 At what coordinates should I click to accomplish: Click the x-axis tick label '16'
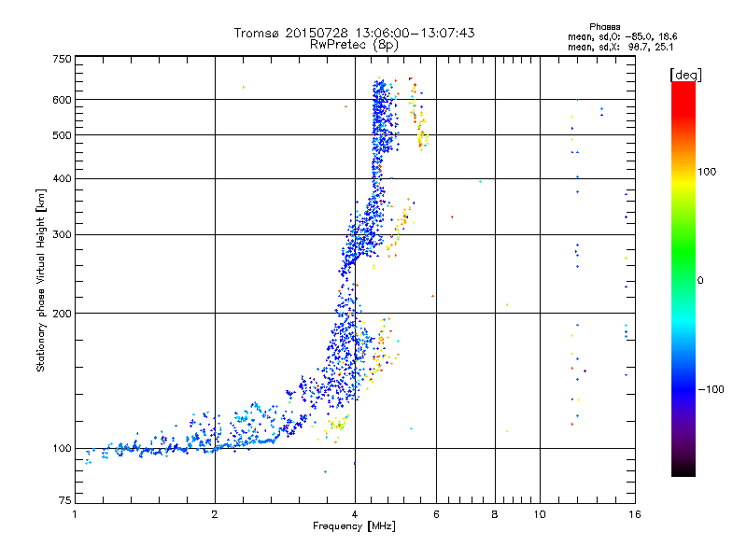tap(635, 514)
